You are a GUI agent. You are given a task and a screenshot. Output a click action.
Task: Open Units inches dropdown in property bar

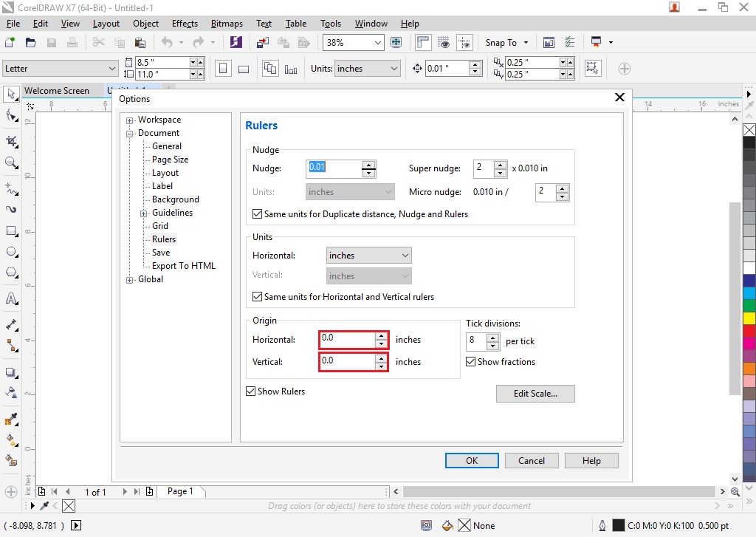pyautogui.click(x=368, y=69)
